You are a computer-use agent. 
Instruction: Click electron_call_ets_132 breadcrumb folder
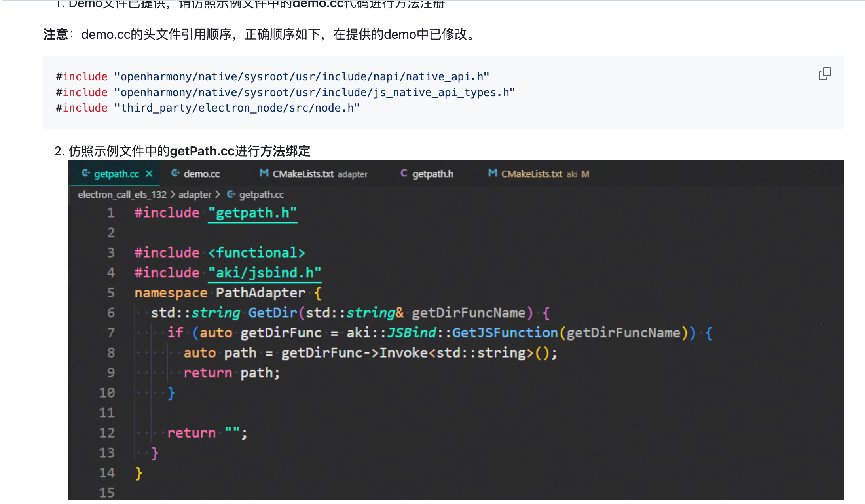click(122, 195)
